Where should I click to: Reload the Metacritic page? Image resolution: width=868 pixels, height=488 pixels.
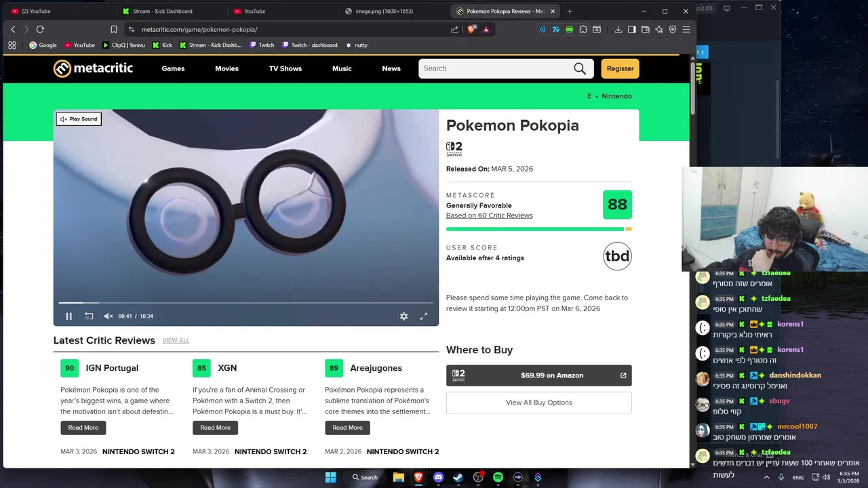coord(40,29)
